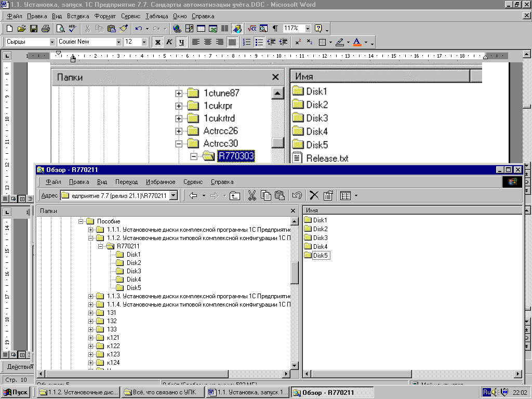
Task: Cut selection with Word scissors icon
Action: pyautogui.click(x=87, y=29)
